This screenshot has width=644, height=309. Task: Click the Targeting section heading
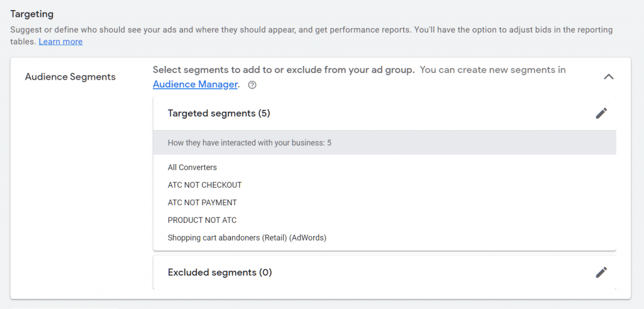[x=32, y=13]
